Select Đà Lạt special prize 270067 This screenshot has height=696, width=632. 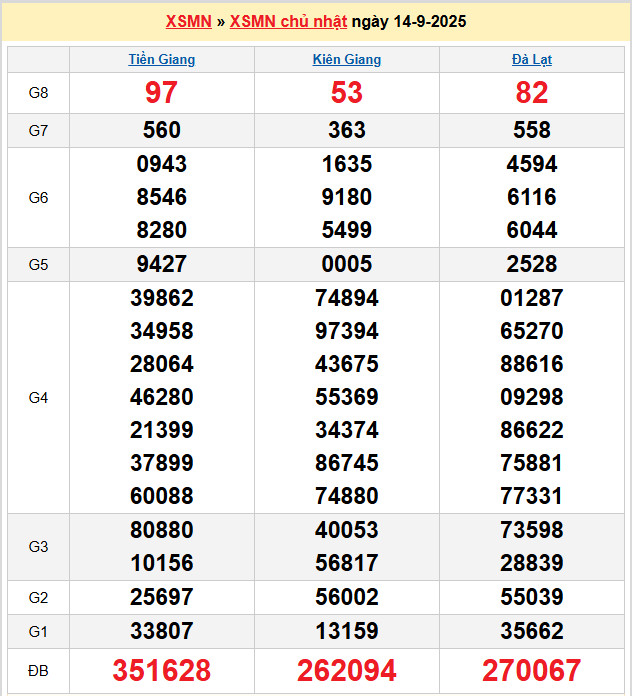click(532, 670)
